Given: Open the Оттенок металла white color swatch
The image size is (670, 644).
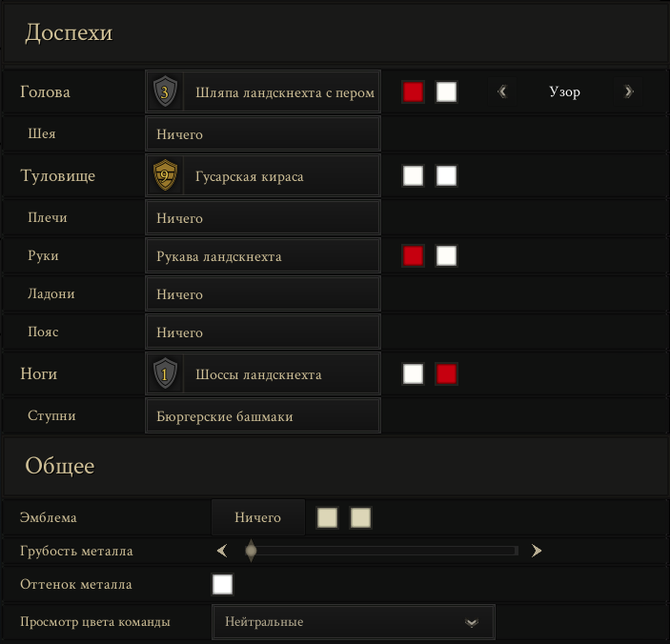Looking at the screenshot, I should (x=223, y=584).
